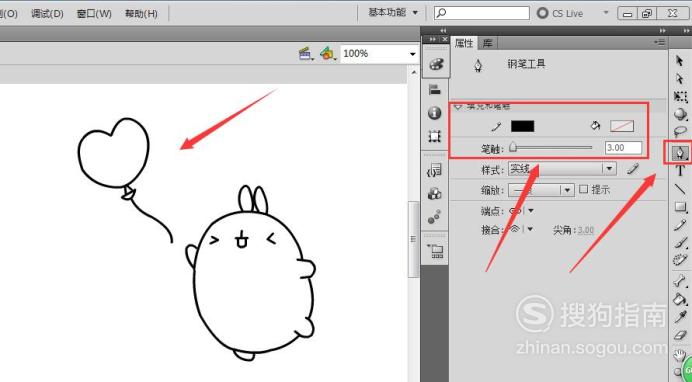Select the Selection (black arrow) tool
This screenshot has height=382, width=692.
coord(680,61)
